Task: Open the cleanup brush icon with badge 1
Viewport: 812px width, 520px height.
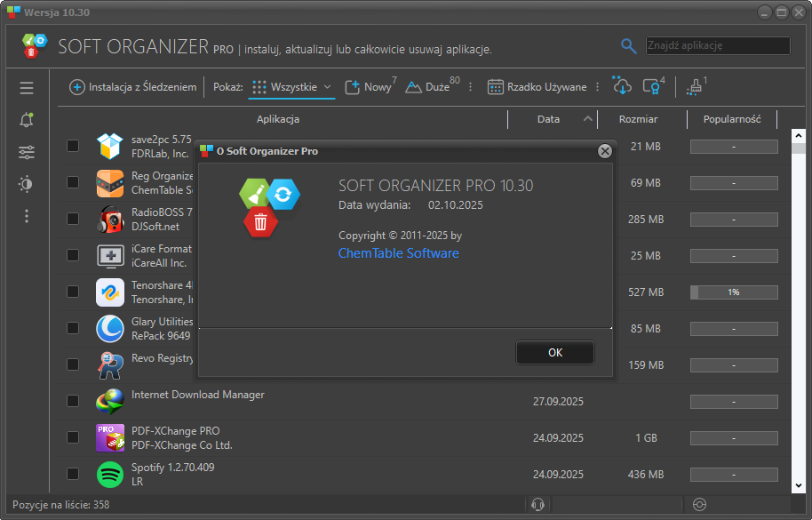Action: tap(696, 86)
